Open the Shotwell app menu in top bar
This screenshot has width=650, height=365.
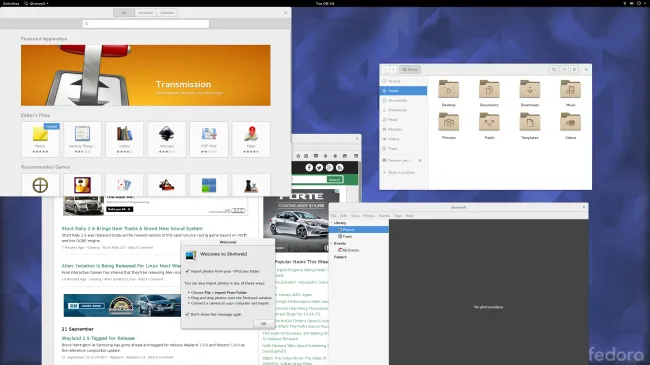tap(36, 3)
